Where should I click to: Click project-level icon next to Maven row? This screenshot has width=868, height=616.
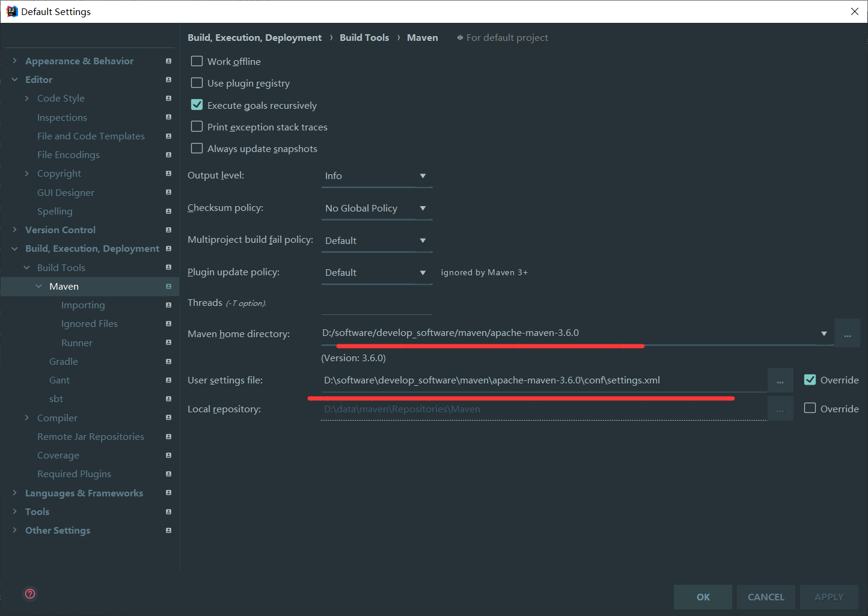click(x=168, y=287)
